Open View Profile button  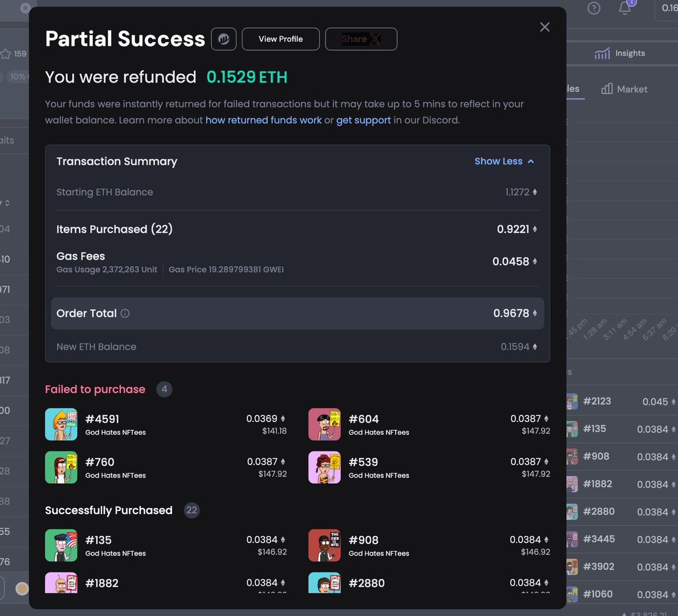tap(281, 39)
